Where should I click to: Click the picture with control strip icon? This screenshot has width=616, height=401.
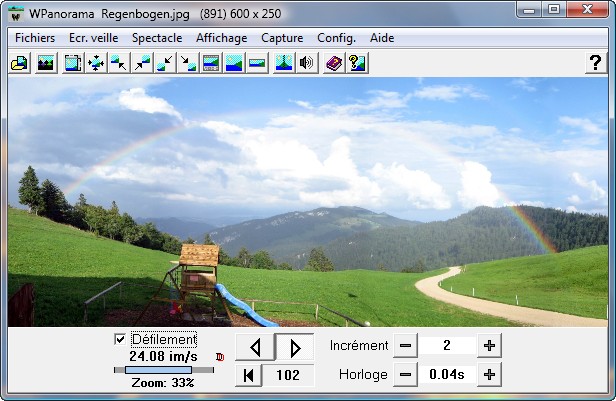[211, 63]
